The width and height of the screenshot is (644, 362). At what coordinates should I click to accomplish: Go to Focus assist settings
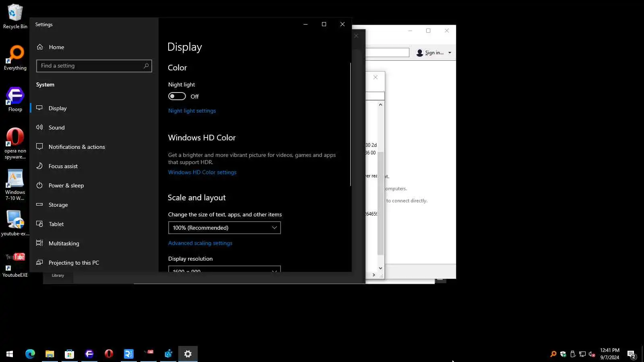tap(94, 166)
